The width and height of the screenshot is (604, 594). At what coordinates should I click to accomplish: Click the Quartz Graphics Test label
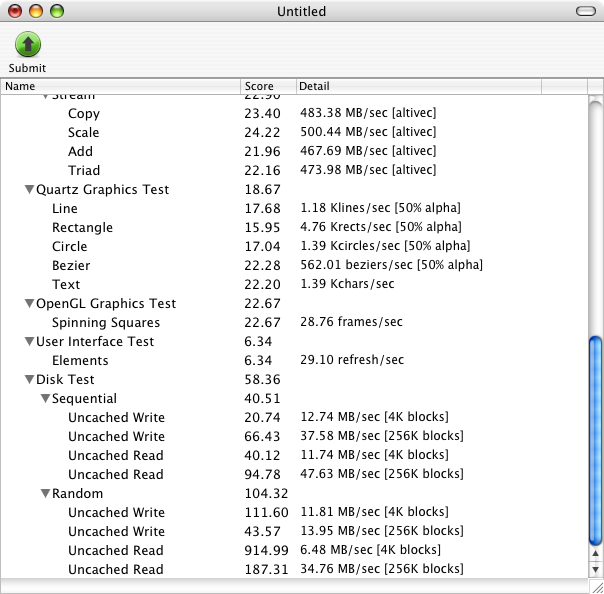[102, 190]
